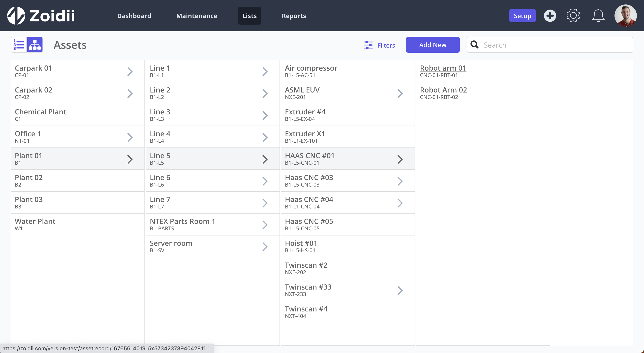The width and height of the screenshot is (644, 353).
Task: Open the Maintenance menu
Action: [197, 16]
